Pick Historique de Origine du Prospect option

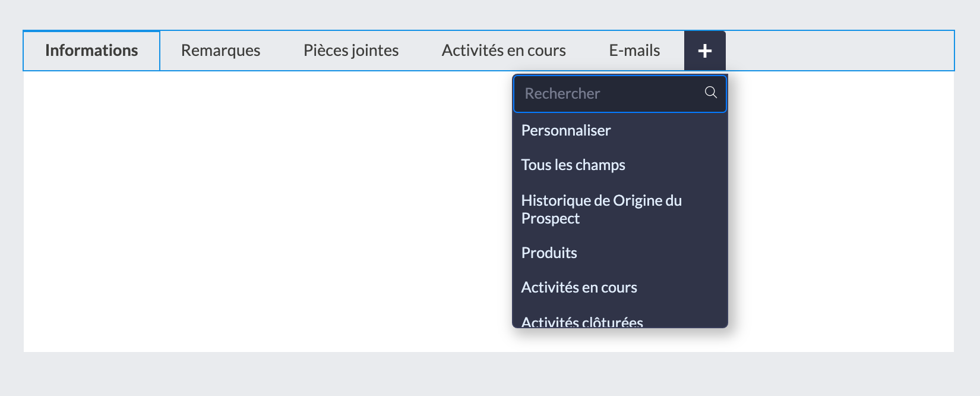[x=601, y=209]
